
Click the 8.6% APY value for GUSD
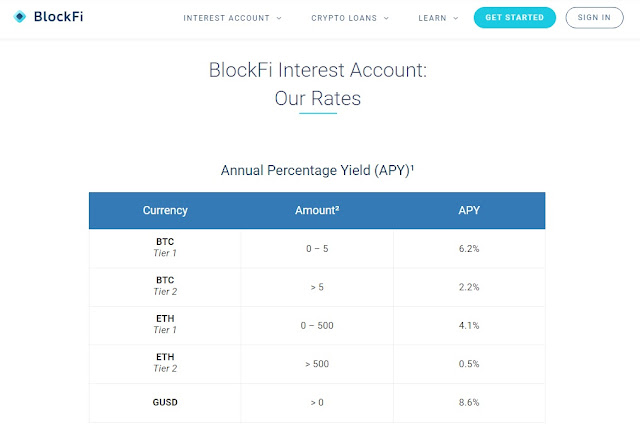click(468, 401)
